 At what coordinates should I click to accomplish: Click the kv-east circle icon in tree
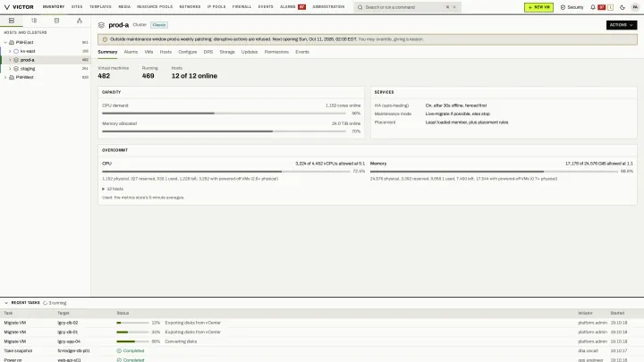point(16,51)
